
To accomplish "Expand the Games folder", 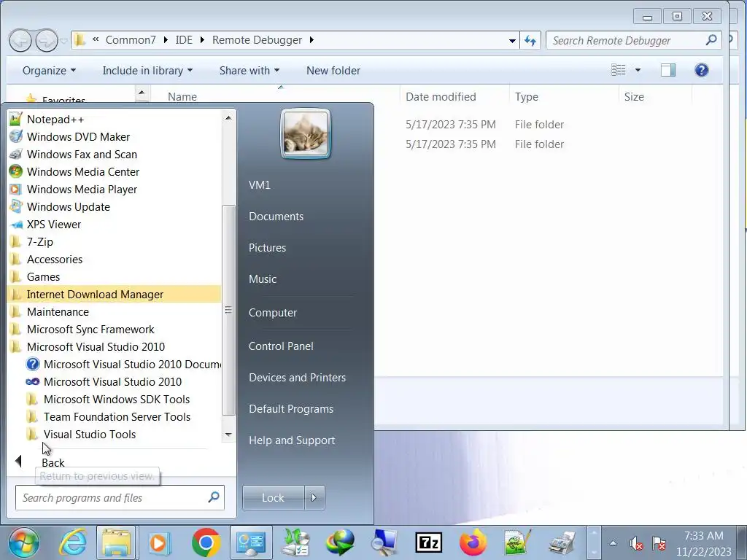I will [43, 277].
